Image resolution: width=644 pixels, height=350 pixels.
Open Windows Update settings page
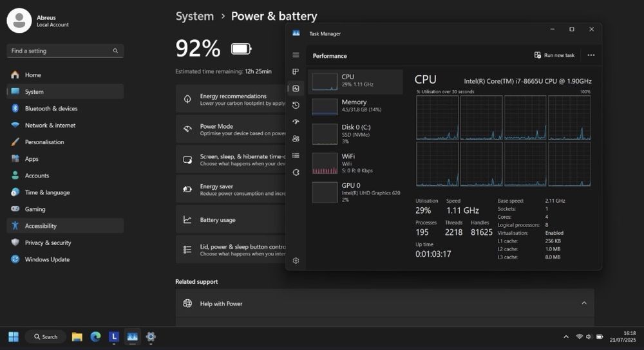[x=47, y=259]
